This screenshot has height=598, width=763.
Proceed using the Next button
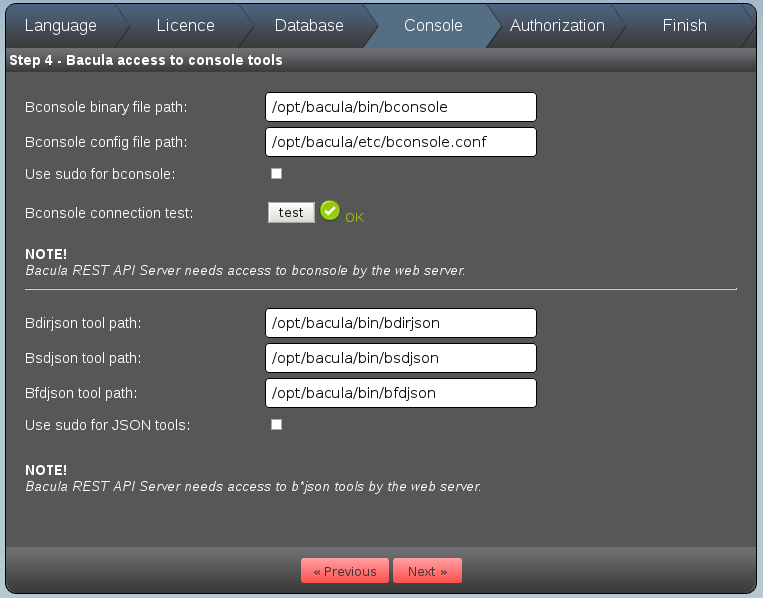pyautogui.click(x=427, y=571)
